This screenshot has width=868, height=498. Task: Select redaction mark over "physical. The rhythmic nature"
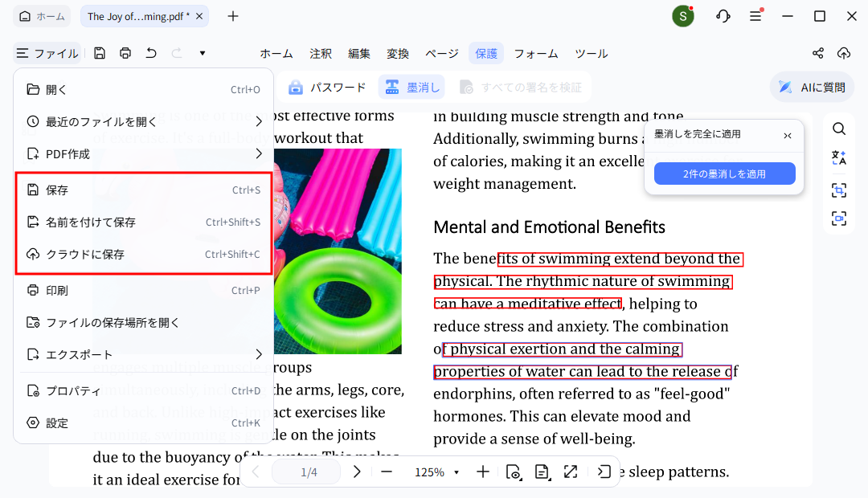coord(583,282)
